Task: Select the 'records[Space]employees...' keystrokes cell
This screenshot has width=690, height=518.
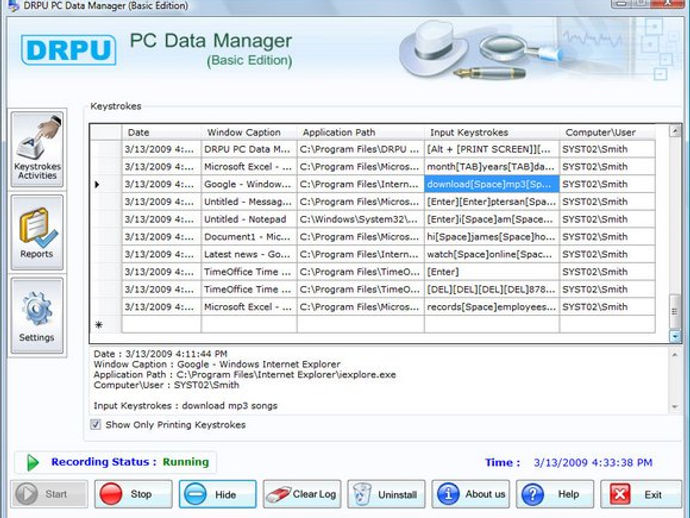Action: 492,307
